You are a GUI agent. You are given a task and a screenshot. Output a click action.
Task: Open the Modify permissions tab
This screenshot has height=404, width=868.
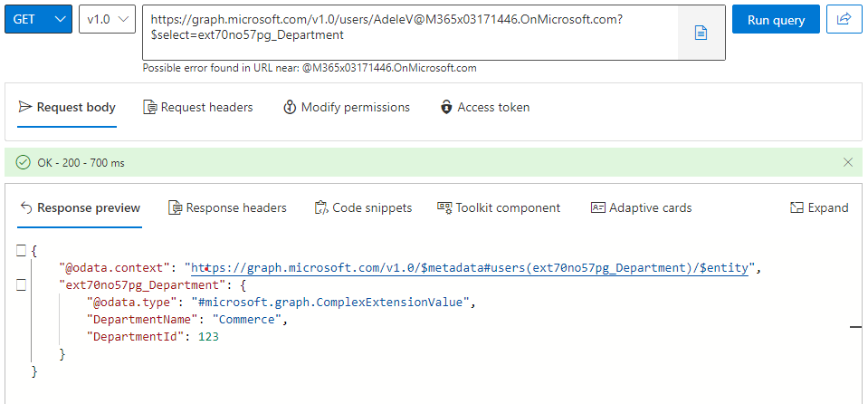347,107
